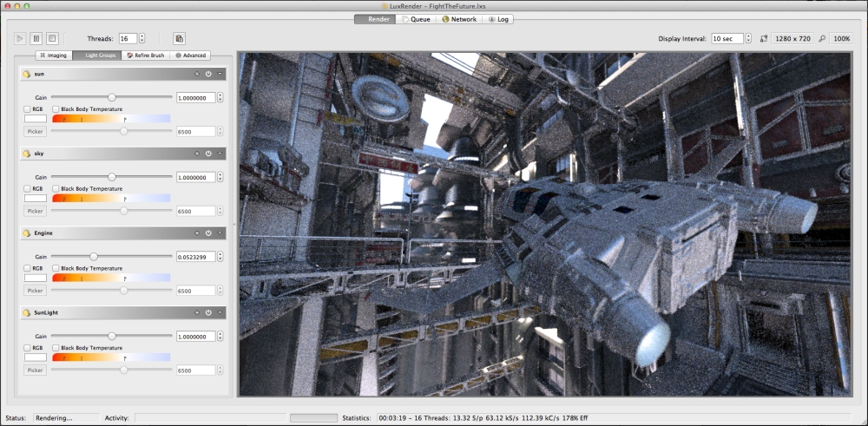Click the white color swatch in sun group
This screenshot has width=868, height=426.
click(36, 118)
